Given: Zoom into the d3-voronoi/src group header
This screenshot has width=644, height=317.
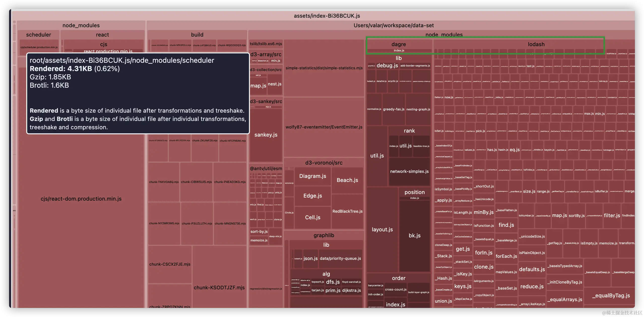Looking at the screenshot, I should (324, 163).
